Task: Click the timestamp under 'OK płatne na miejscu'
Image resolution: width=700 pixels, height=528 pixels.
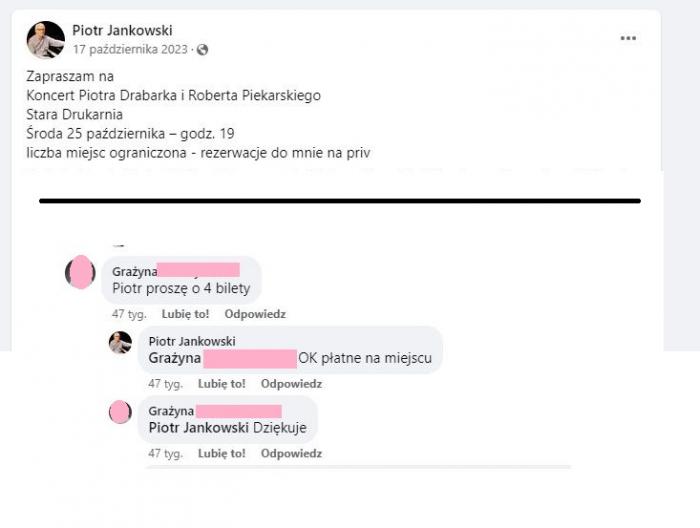Action: pos(166,384)
